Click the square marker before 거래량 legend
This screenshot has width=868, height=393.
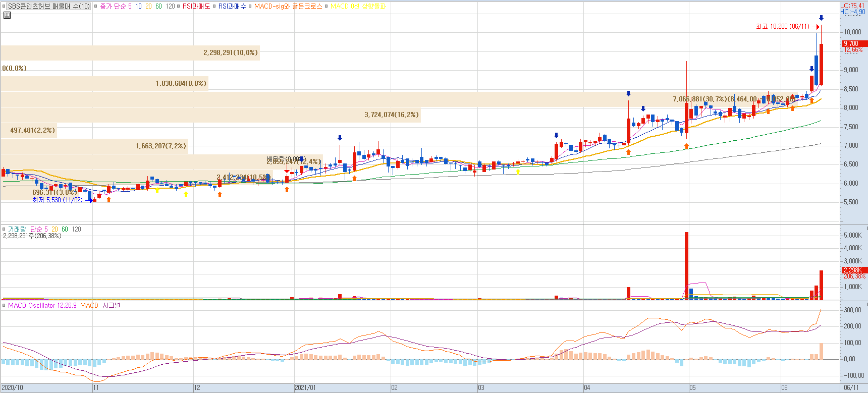(x=4, y=229)
